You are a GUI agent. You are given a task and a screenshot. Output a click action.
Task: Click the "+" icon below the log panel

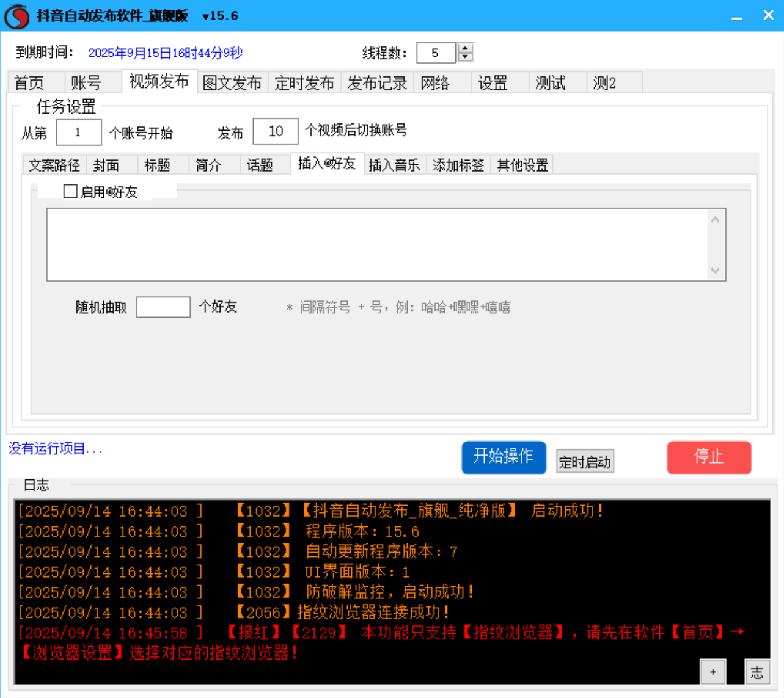pos(712,672)
